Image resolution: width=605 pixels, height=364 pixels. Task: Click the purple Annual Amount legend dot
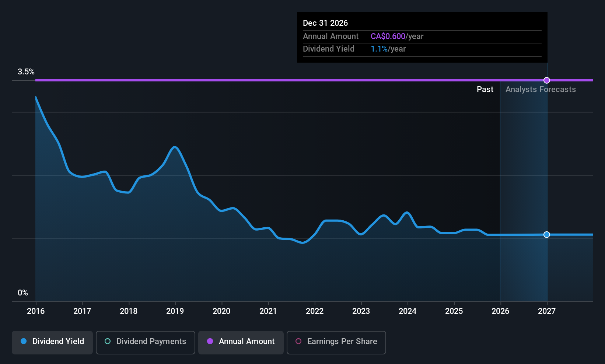pyautogui.click(x=210, y=342)
